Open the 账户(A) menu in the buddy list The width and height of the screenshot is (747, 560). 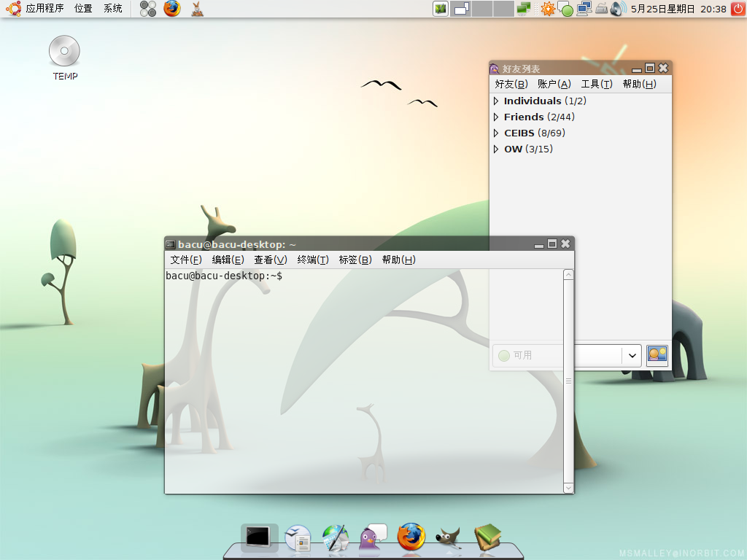(x=554, y=85)
